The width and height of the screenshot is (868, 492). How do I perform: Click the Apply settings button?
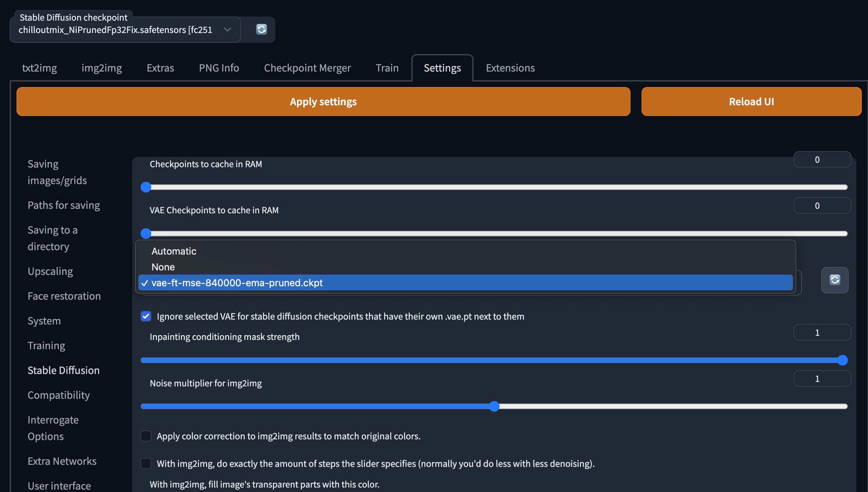pyautogui.click(x=323, y=101)
